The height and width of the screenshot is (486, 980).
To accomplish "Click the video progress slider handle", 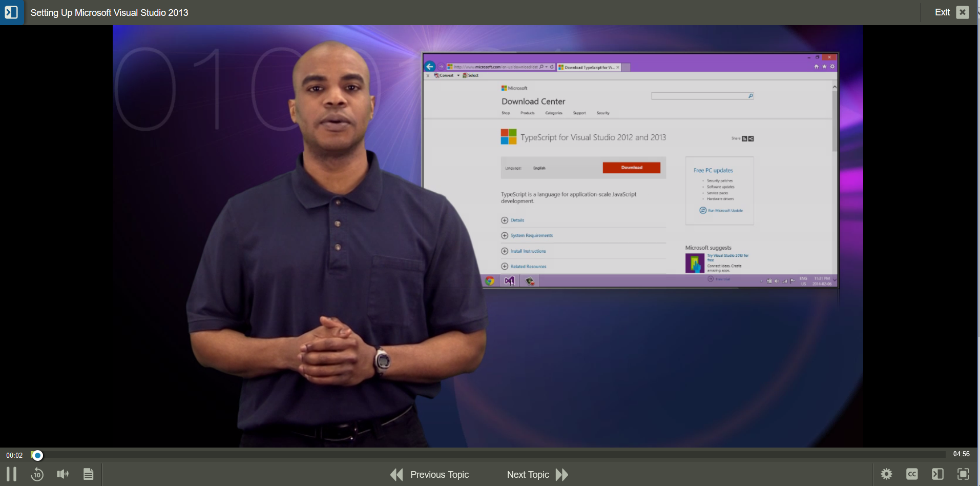I will tap(37, 455).
